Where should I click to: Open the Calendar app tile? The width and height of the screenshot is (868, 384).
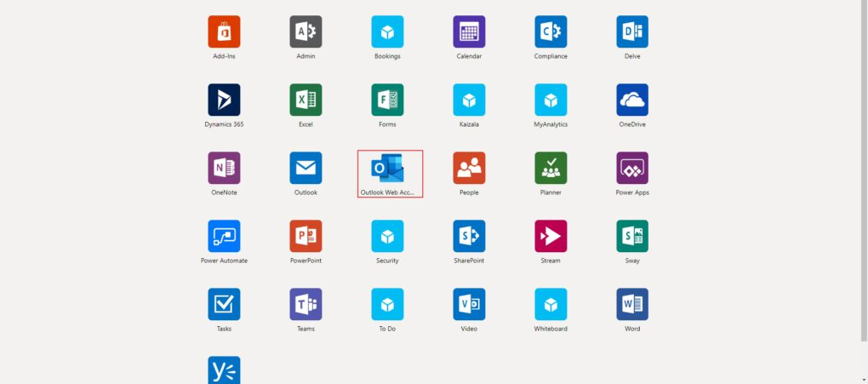[469, 32]
